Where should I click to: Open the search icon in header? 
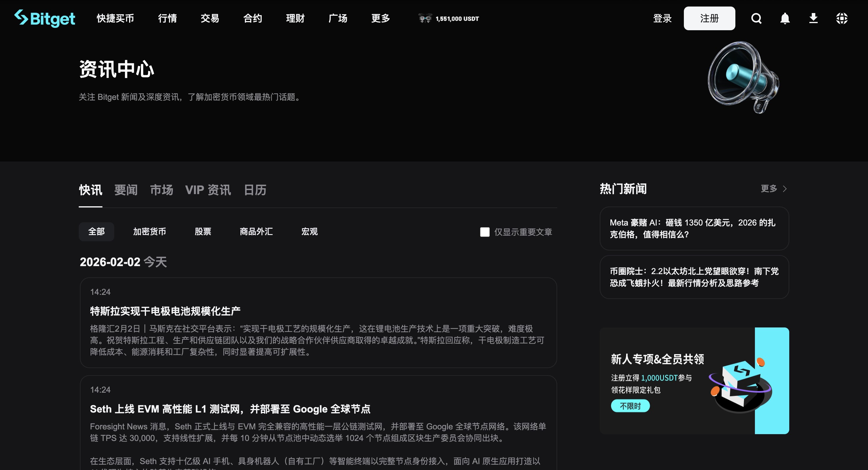tap(756, 18)
